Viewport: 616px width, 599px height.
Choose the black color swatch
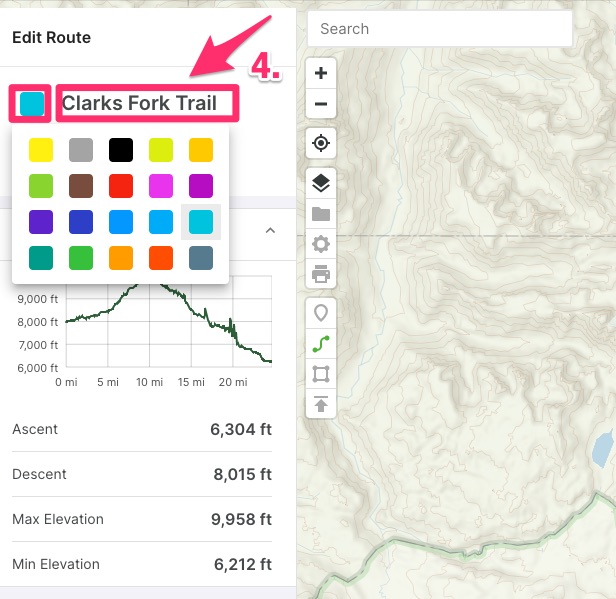tap(121, 150)
